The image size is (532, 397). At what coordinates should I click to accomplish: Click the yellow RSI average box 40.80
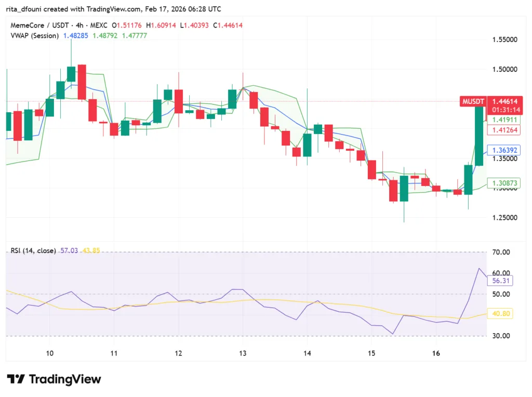[499, 313]
